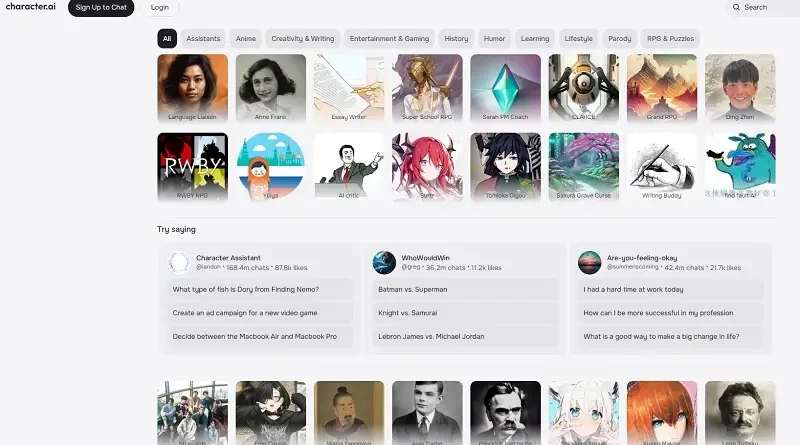The height and width of the screenshot is (445, 800).
Task: Switch to the Humor category
Action: [494, 38]
